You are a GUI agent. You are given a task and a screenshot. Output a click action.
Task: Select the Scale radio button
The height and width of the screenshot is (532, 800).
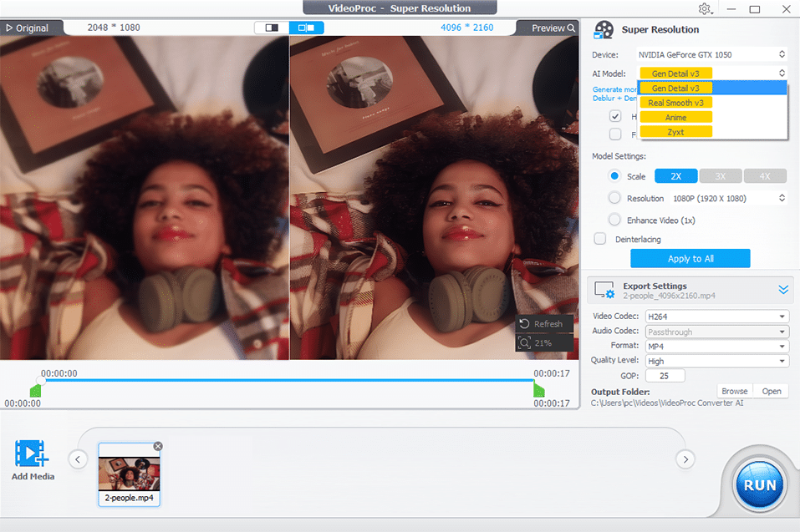point(615,176)
